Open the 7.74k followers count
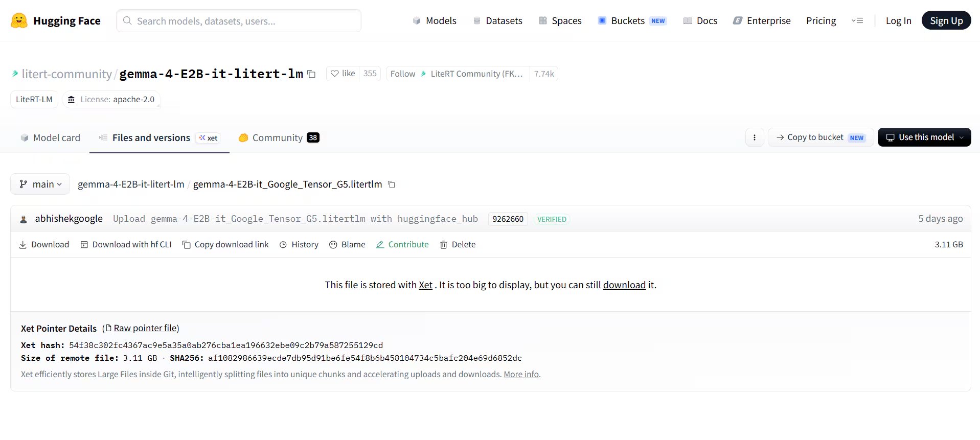This screenshot has width=980, height=440. [x=544, y=74]
